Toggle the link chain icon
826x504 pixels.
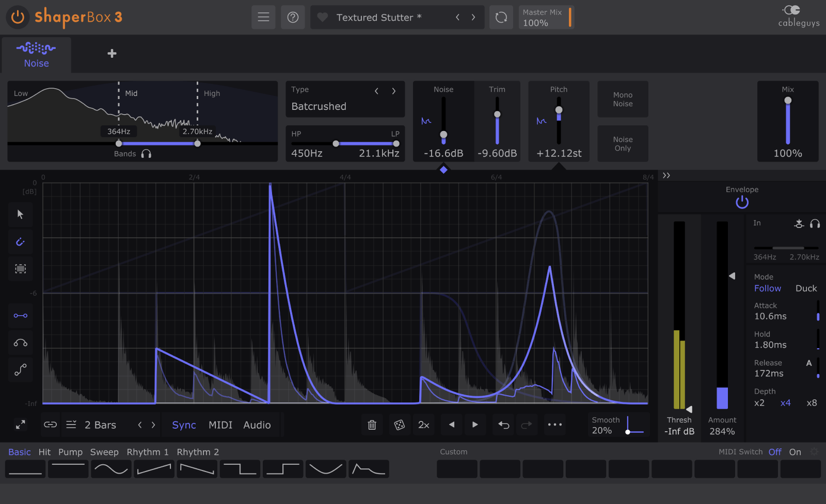[50, 425]
